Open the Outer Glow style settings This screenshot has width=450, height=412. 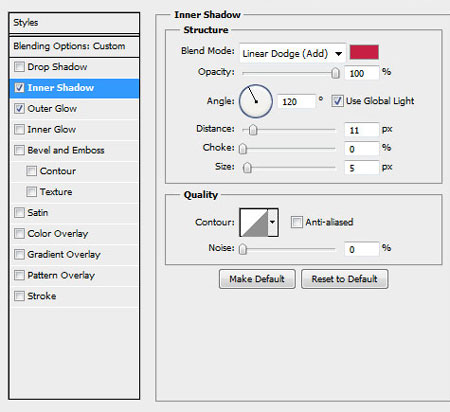tap(74, 109)
